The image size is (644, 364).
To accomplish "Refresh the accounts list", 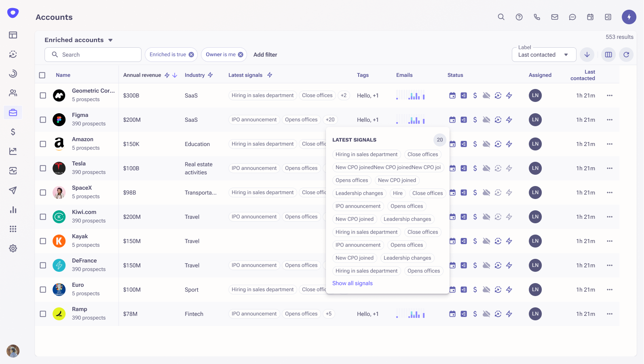I will point(626,55).
